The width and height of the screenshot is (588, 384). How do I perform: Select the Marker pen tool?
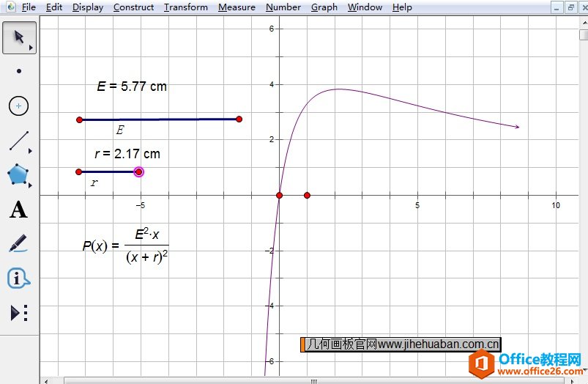(x=19, y=244)
